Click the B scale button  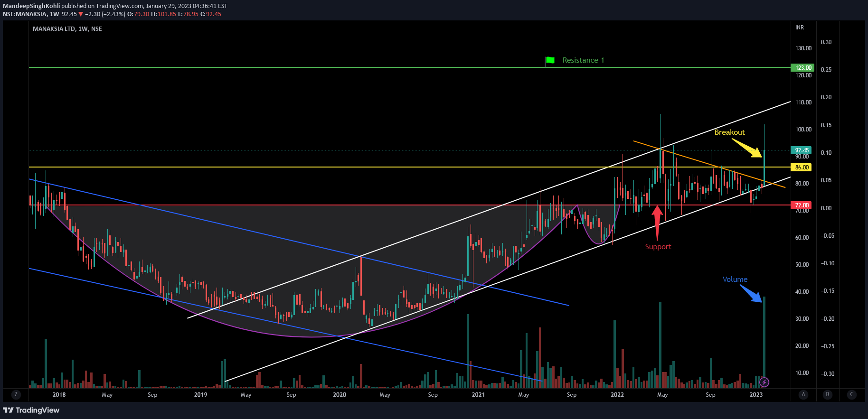click(828, 394)
